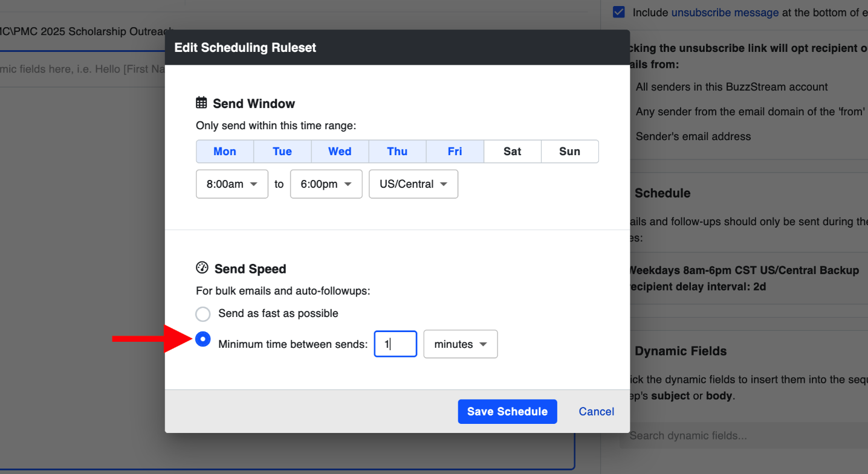Screen dimensions: 868x474
Task: Open the US/Central timezone dropdown
Action: click(413, 184)
